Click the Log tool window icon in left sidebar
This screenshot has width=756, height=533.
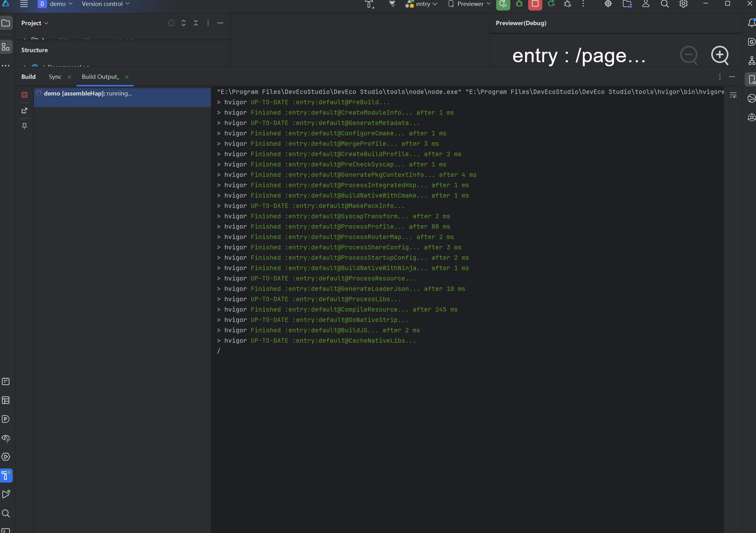coord(6,381)
